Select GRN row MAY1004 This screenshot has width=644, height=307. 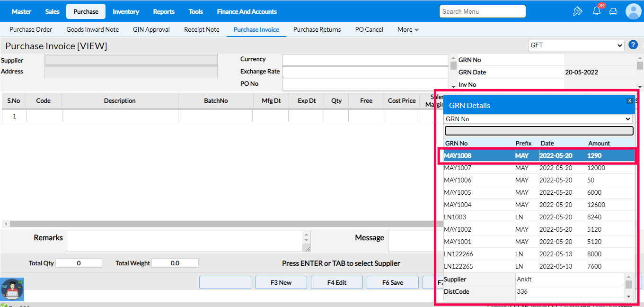(539, 205)
